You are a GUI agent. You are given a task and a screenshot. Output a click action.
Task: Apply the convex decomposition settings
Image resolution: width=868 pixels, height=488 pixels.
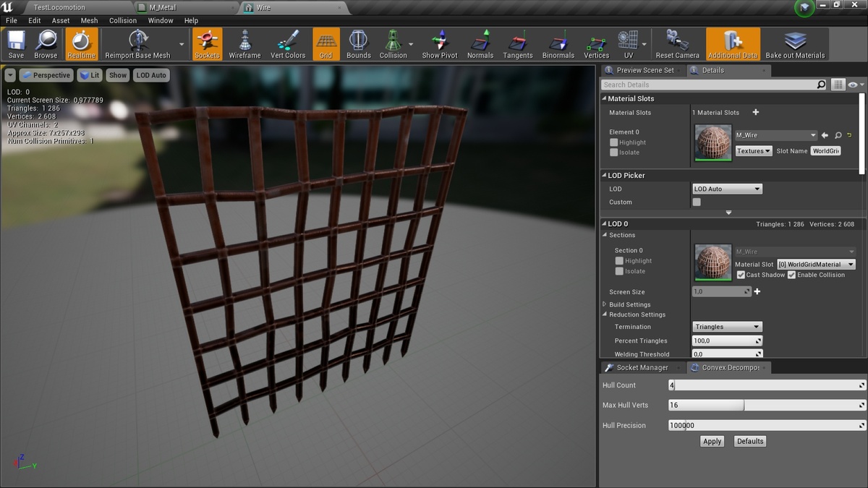[x=712, y=441]
